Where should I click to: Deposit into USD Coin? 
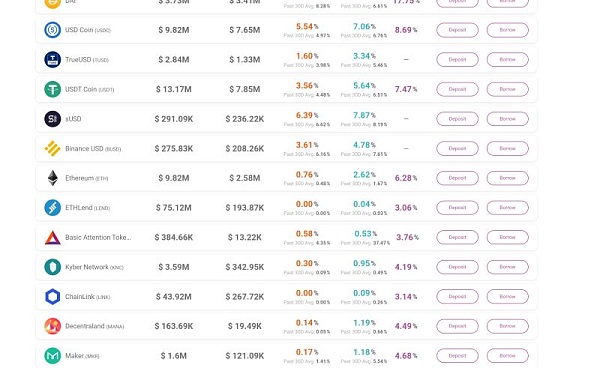[x=457, y=30]
